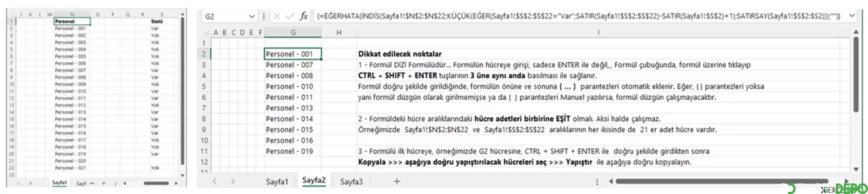
Task: Select cell G2 containing Personel - 001
Action: point(293,54)
